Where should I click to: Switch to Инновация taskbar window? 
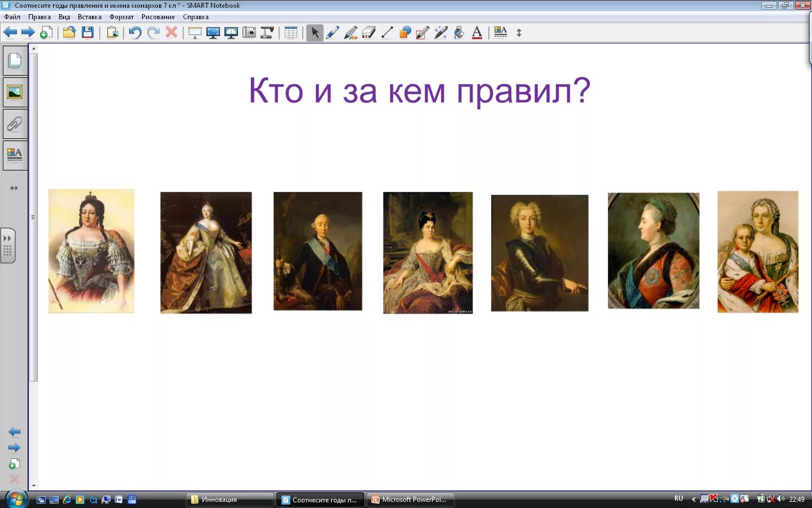pos(230,500)
